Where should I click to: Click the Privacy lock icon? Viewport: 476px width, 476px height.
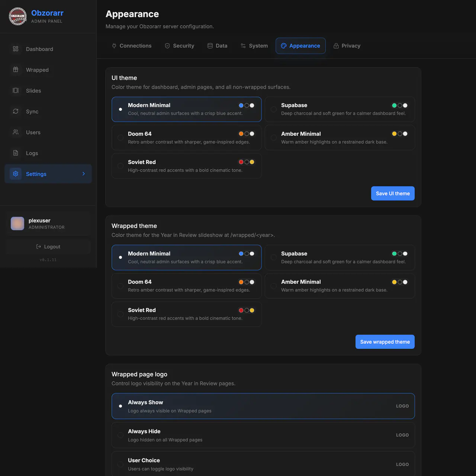(x=336, y=46)
